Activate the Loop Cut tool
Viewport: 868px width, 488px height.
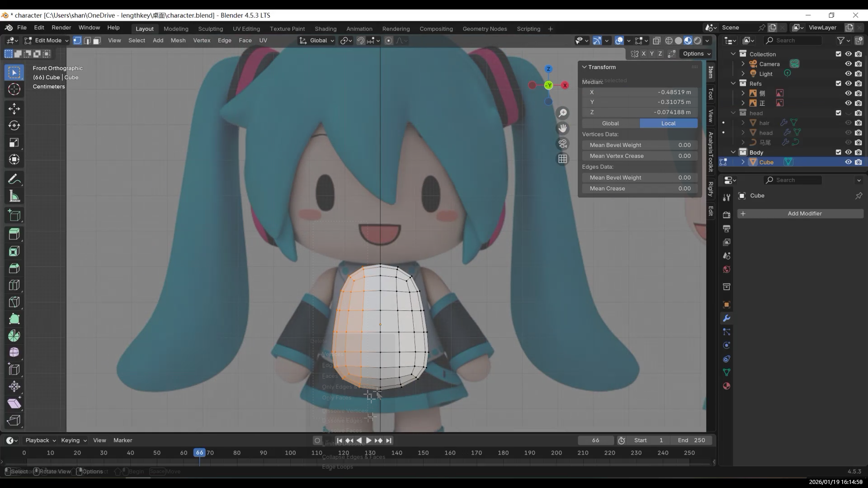(x=14, y=285)
